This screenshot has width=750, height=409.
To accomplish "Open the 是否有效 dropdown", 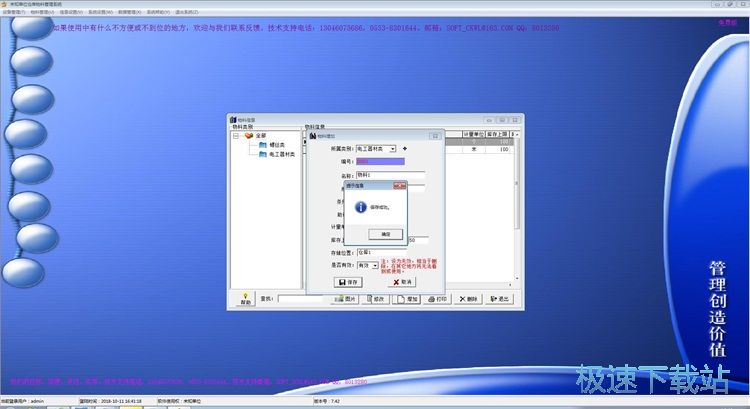I will click(x=375, y=266).
